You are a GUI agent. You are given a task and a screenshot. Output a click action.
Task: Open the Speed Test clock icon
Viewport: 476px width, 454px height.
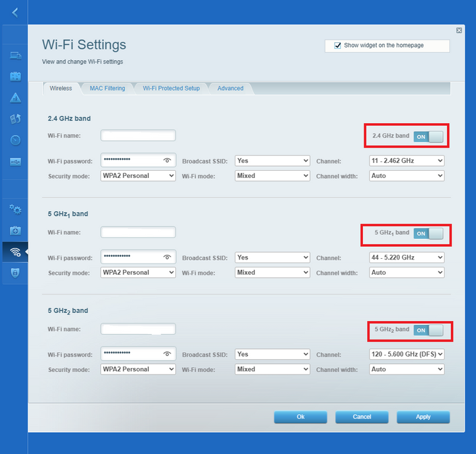pyautogui.click(x=15, y=140)
